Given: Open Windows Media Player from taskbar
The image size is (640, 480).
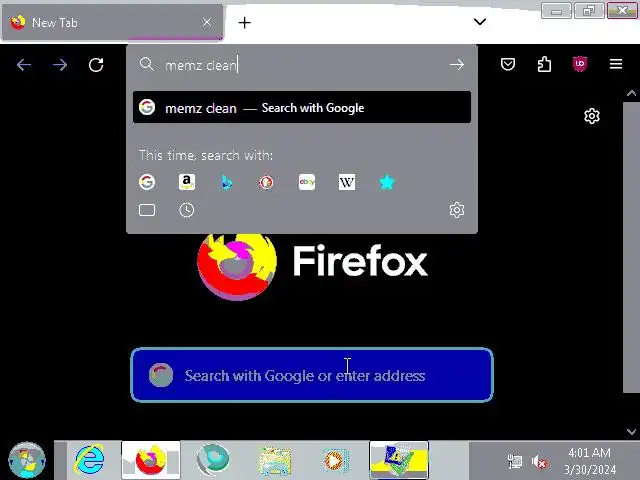Looking at the screenshot, I should (x=335, y=461).
